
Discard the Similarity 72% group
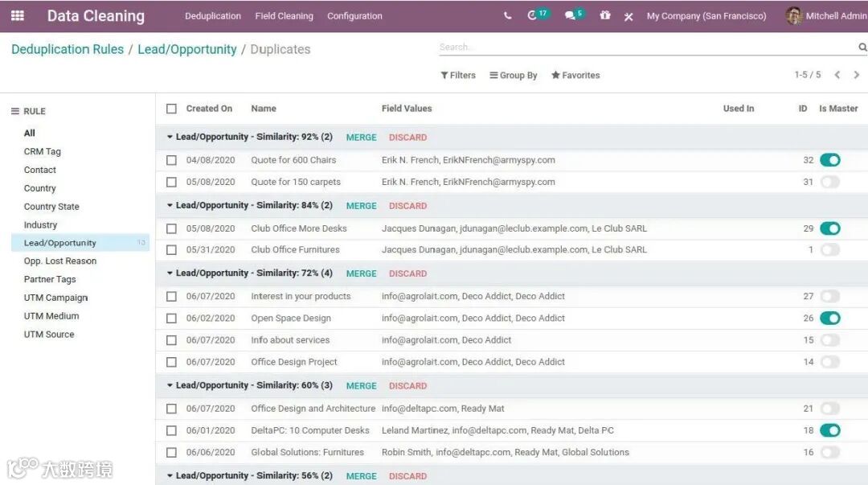click(x=407, y=273)
